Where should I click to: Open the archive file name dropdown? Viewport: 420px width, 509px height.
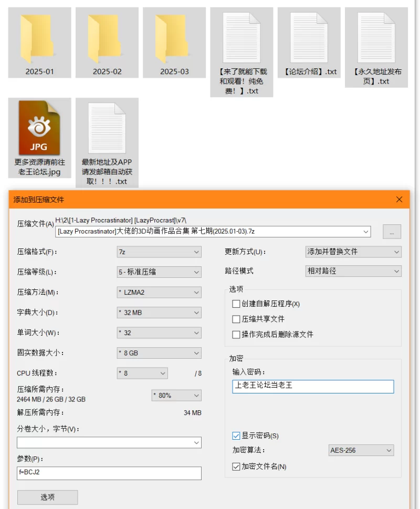point(366,232)
